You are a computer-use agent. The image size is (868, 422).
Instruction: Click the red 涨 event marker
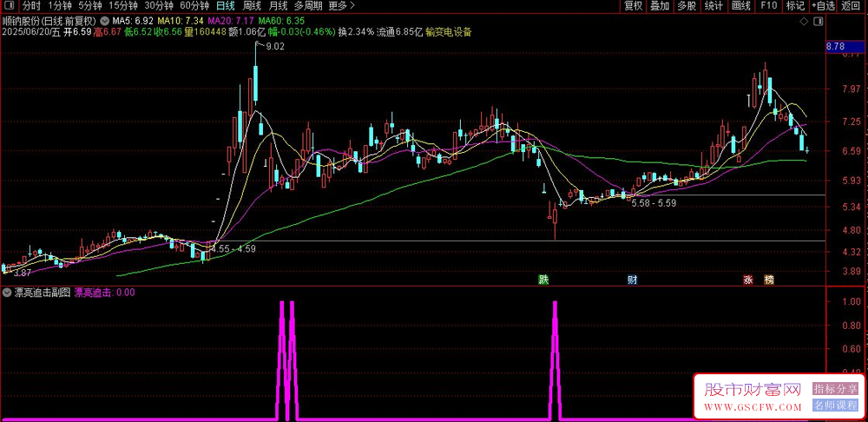tap(748, 280)
